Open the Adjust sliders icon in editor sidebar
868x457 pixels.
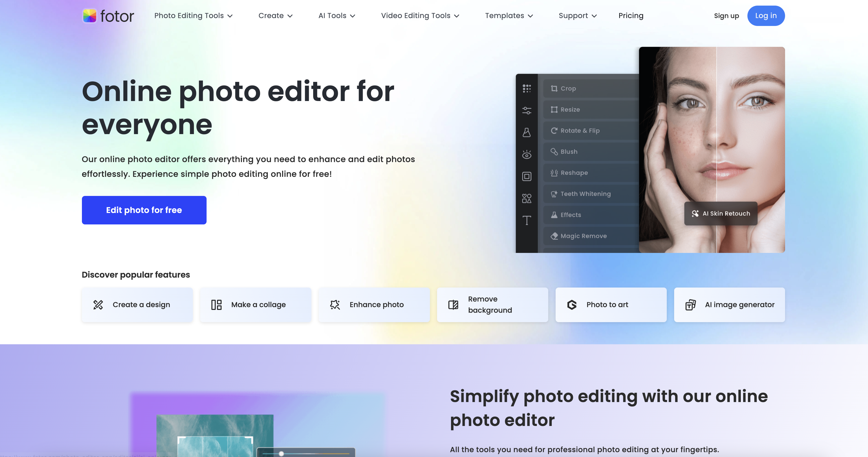coord(527,110)
